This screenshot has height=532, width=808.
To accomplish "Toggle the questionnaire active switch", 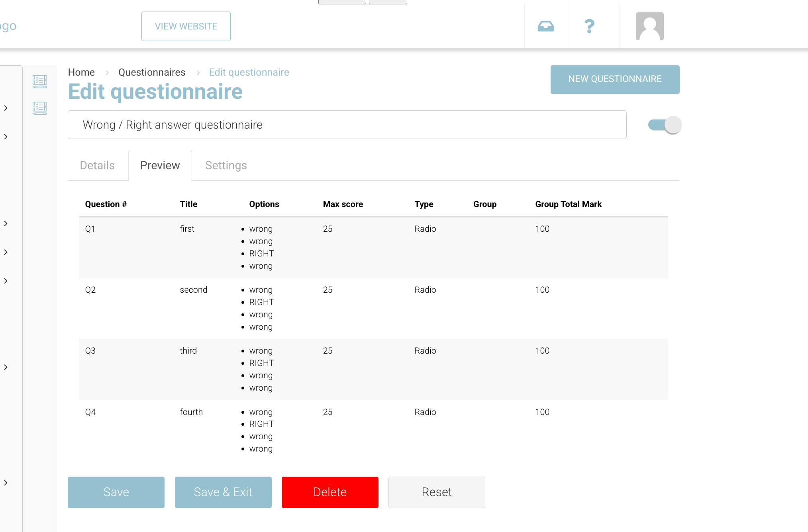I will 665,125.
